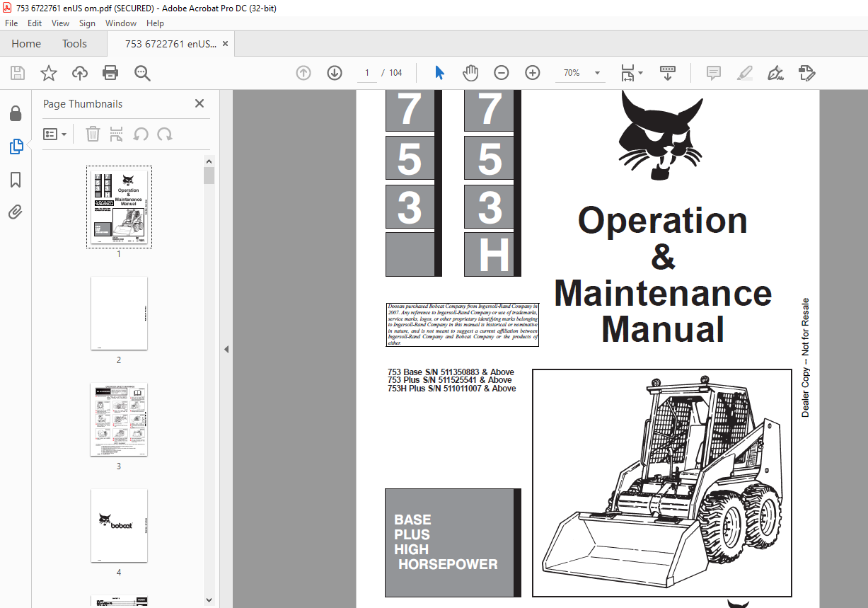The width and height of the screenshot is (868, 608).
Task: Click the Save file icon
Action: coord(18,73)
